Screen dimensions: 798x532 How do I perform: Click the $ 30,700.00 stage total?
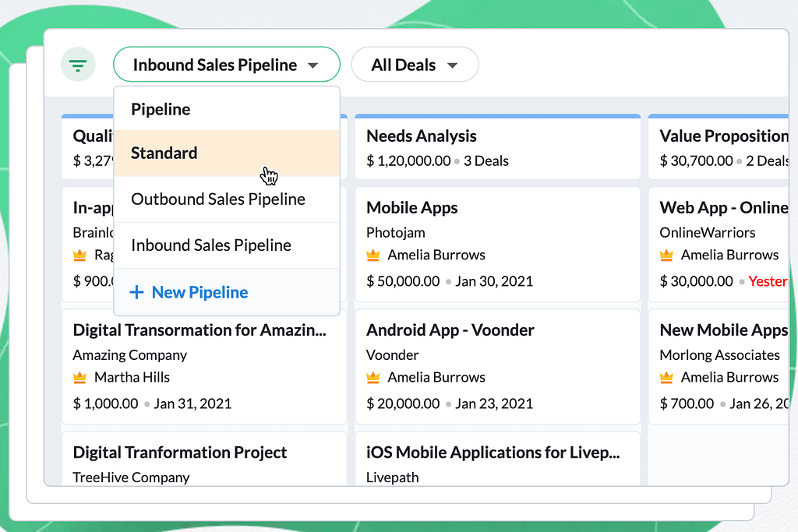[696, 161]
